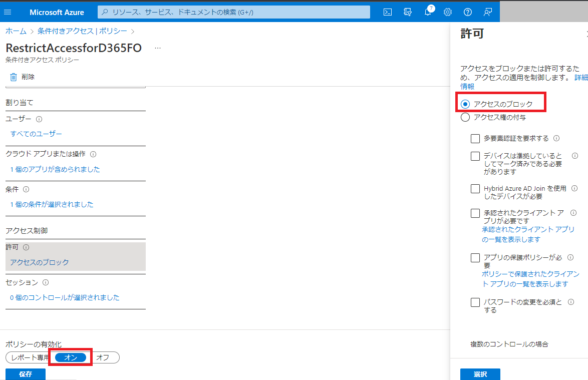Show info icon for compliant device requirement
The height and width of the screenshot is (380, 588).
pyautogui.click(x=575, y=156)
